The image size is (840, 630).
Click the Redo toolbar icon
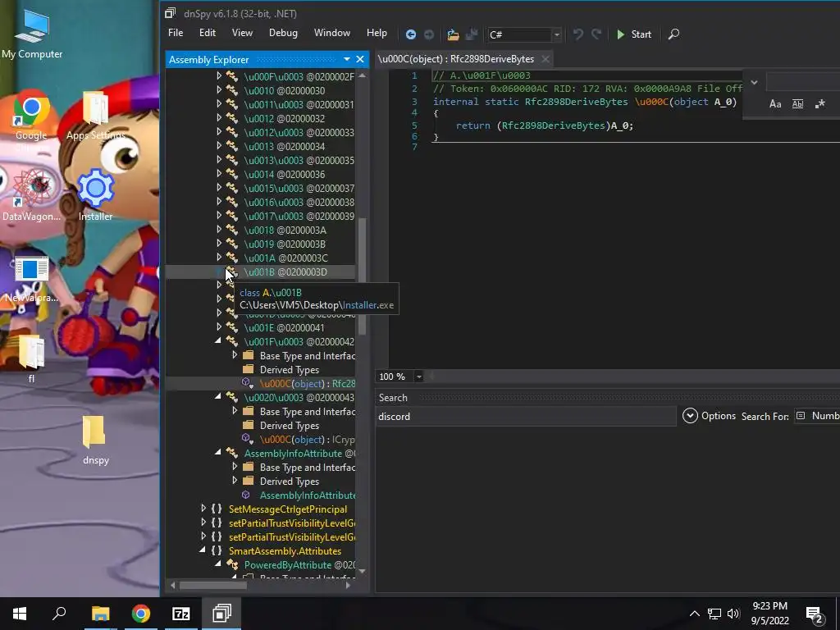tap(596, 34)
